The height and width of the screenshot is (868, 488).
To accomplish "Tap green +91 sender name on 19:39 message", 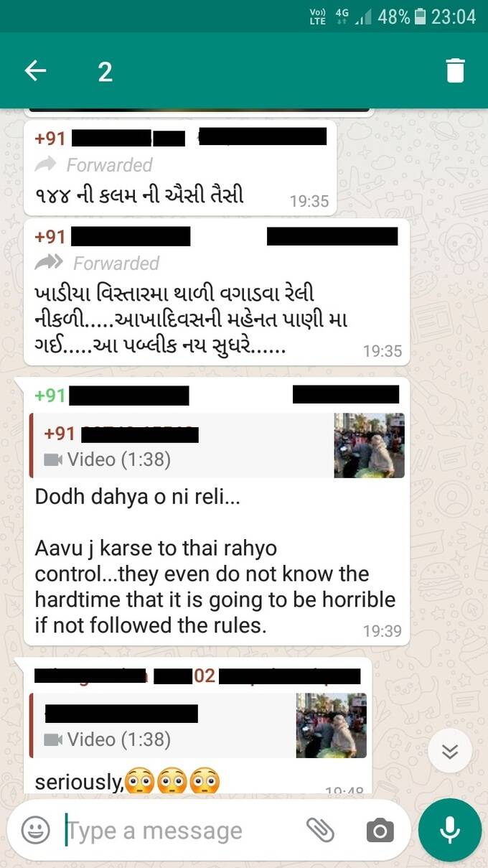I will [x=50, y=395].
